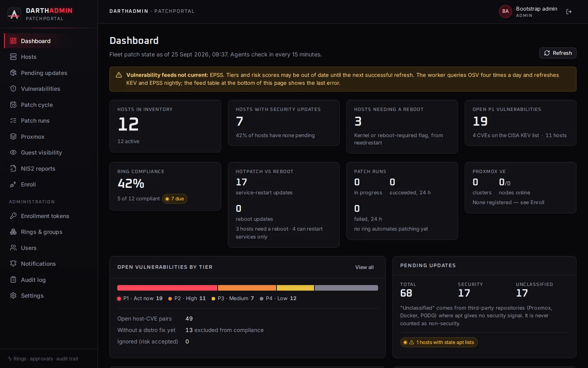Click the Enroll plug icon
The image size is (588, 368).
coord(13,184)
